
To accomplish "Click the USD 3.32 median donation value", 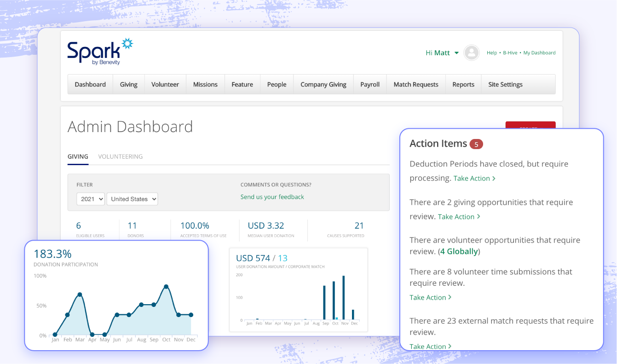I will click(x=266, y=225).
